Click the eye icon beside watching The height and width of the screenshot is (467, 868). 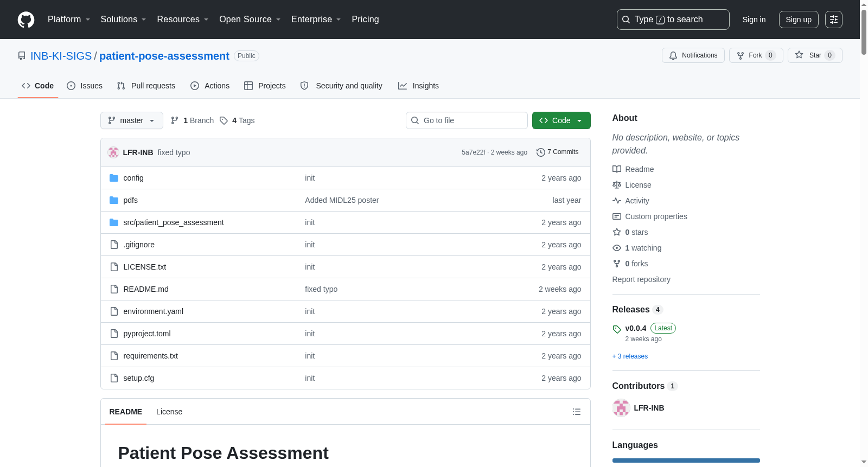click(617, 248)
